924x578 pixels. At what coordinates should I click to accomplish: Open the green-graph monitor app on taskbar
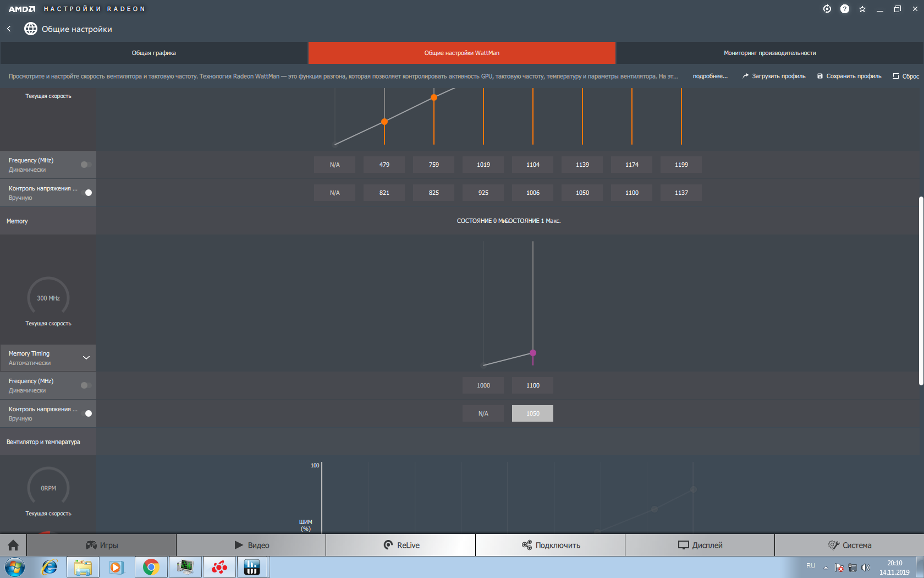click(185, 567)
